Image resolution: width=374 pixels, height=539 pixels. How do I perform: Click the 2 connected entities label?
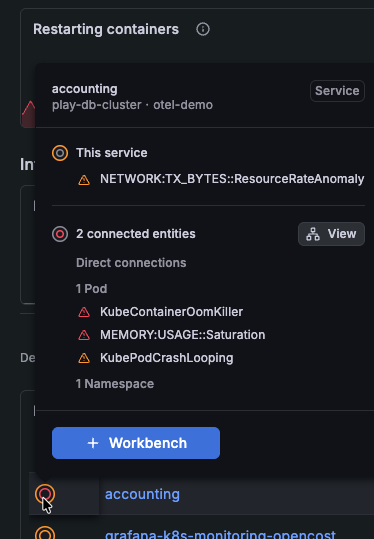tap(136, 234)
